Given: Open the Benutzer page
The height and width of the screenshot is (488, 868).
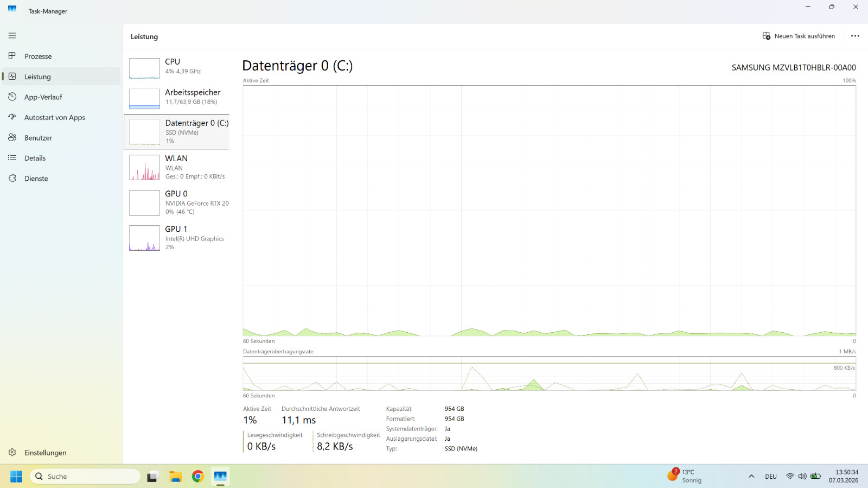Looking at the screenshot, I should coord(61,137).
